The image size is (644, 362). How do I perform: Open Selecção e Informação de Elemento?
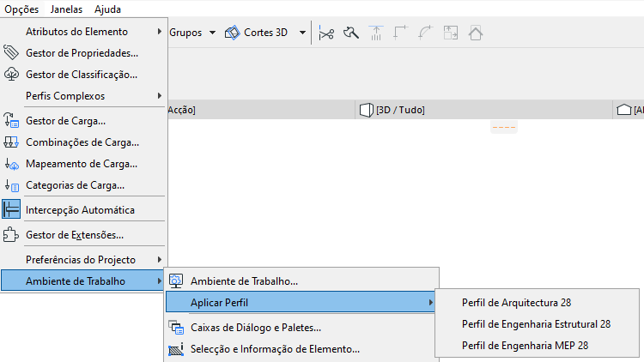point(302,349)
